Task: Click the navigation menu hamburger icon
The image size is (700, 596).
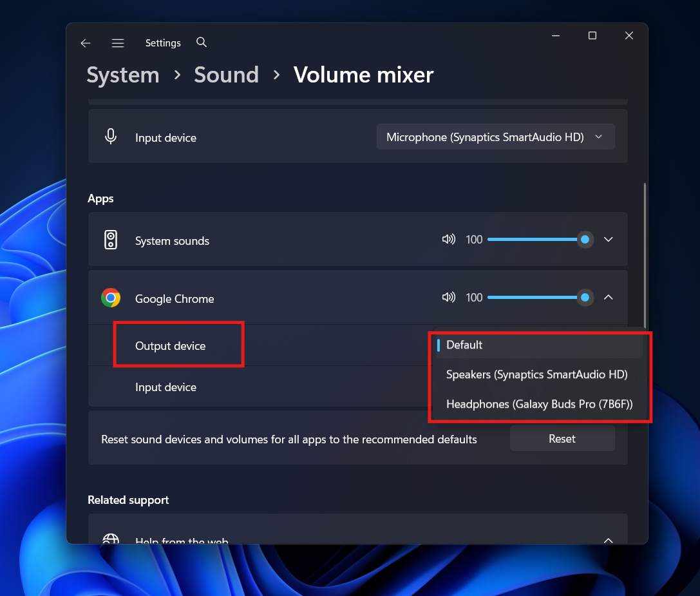Action: [118, 43]
